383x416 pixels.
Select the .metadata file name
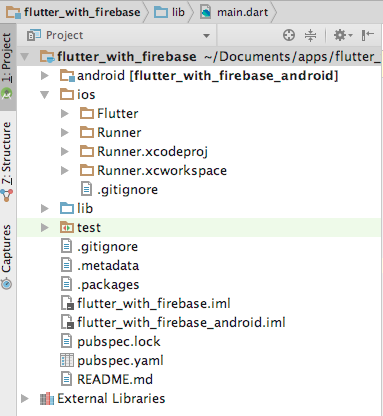108,265
